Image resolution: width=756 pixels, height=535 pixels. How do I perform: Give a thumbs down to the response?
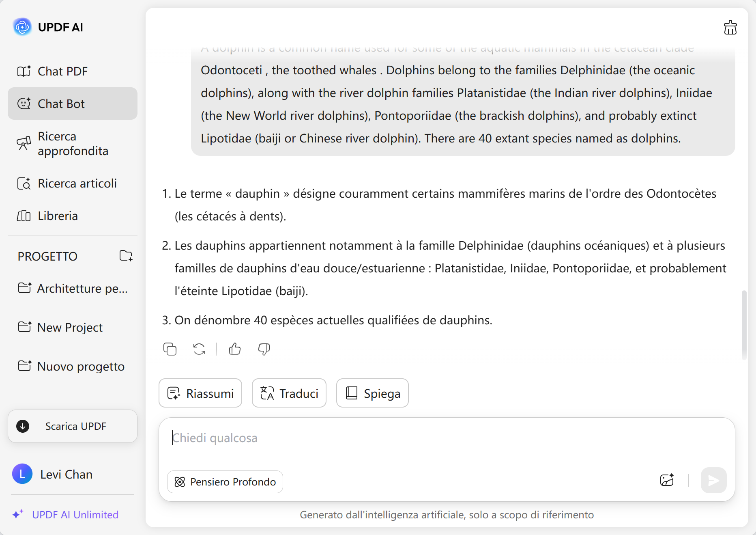pyautogui.click(x=264, y=349)
